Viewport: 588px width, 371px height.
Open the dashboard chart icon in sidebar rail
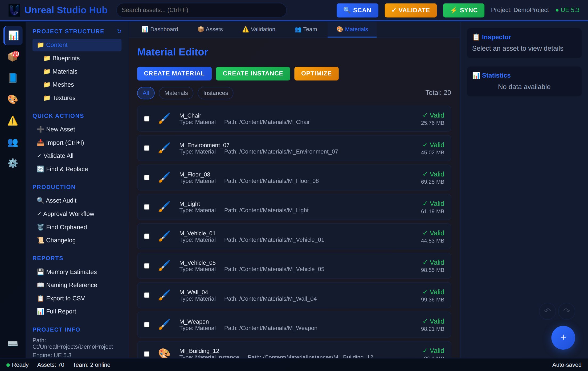coord(13,35)
